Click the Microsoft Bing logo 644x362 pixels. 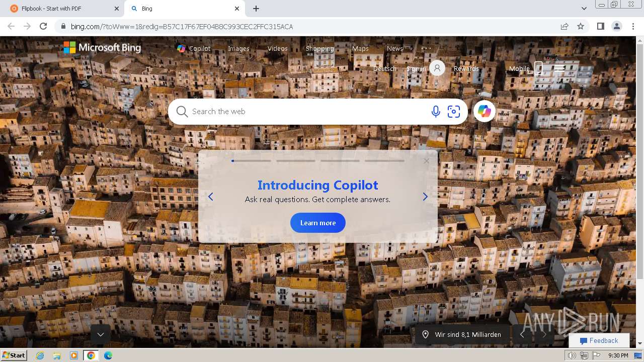[102, 48]
